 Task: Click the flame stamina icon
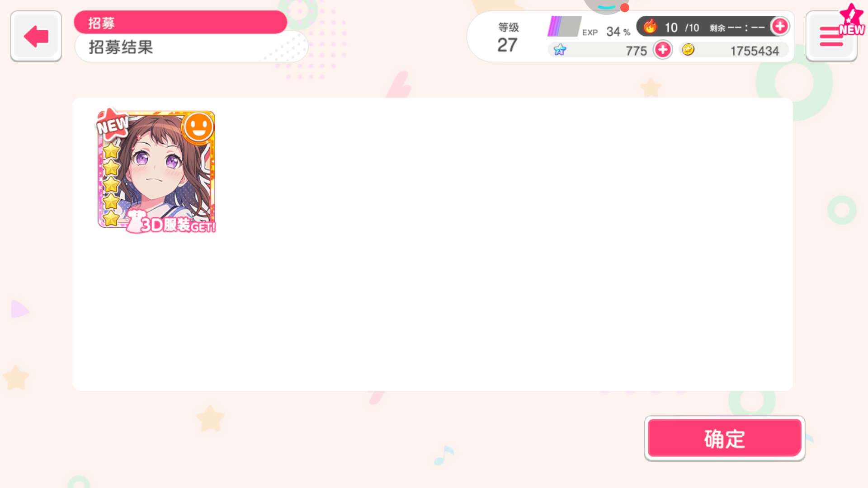click(650, 27)
